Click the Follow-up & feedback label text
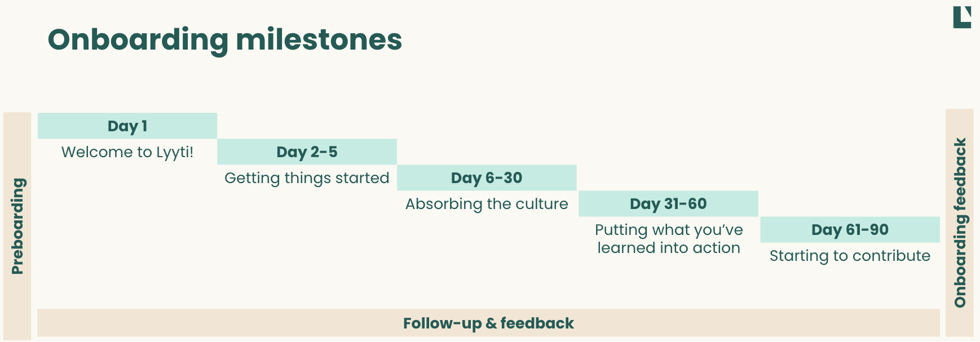This screenshot has height=342, width=980. pos(488,323)
